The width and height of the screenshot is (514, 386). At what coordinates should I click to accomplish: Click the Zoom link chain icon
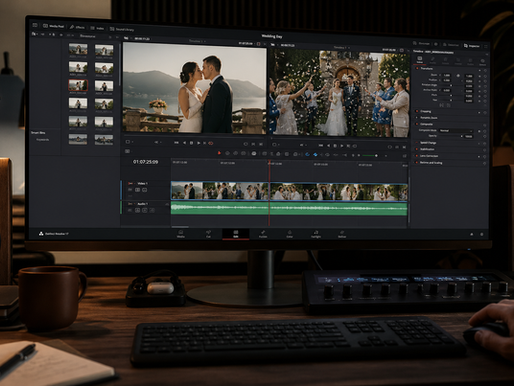(458, 76)
